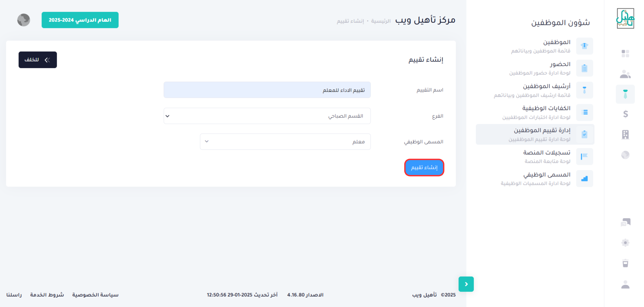Open the المسمى الوظيفي dropdown showing معلم
644x307 pixels.
[x=285, y=142]
